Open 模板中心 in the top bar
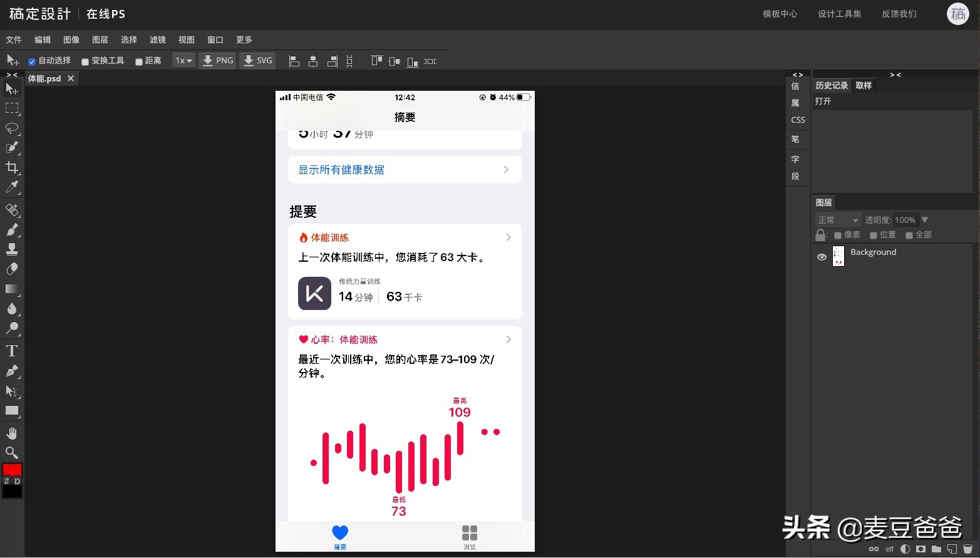Screen dimensions: 980x558 click(x=780, y=14)
